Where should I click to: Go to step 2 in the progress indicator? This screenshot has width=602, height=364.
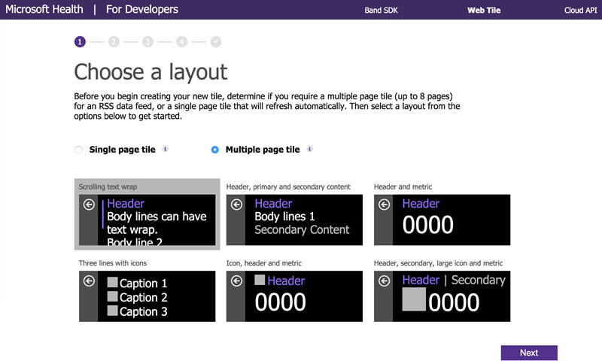point(114,41)
